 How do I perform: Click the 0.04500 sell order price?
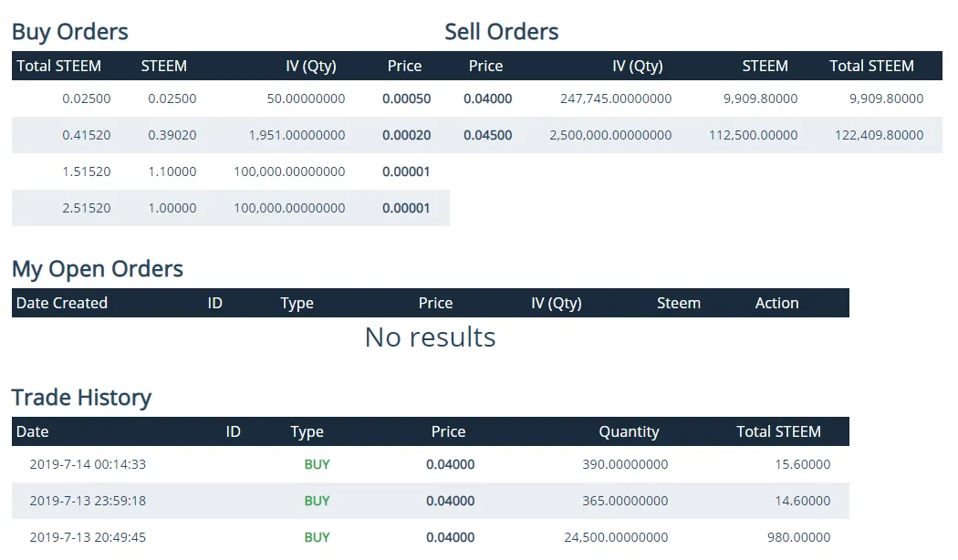click(488, 135)
